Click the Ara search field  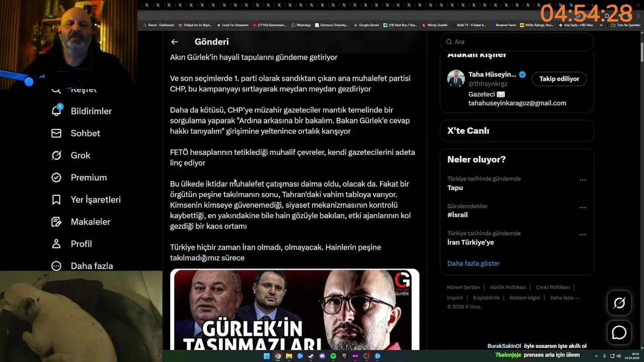click(517, 42)
